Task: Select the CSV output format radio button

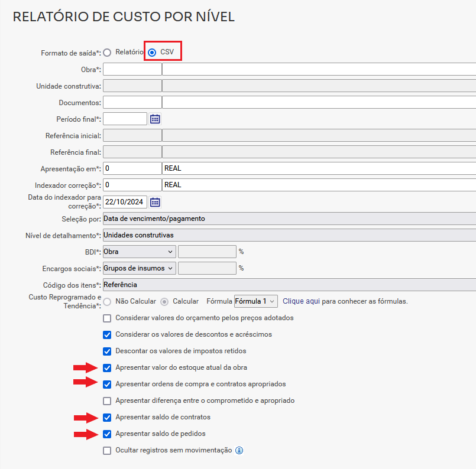Action: click(x=152, y=53)
